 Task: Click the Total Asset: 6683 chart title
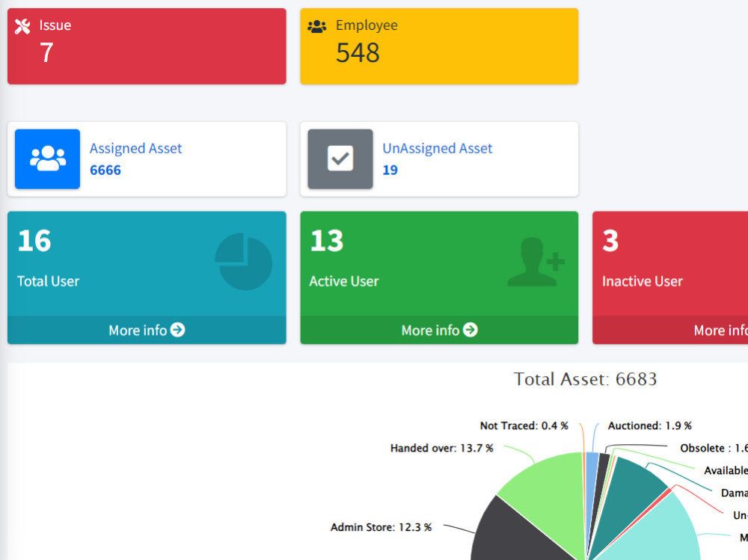[x=586, y=379]
